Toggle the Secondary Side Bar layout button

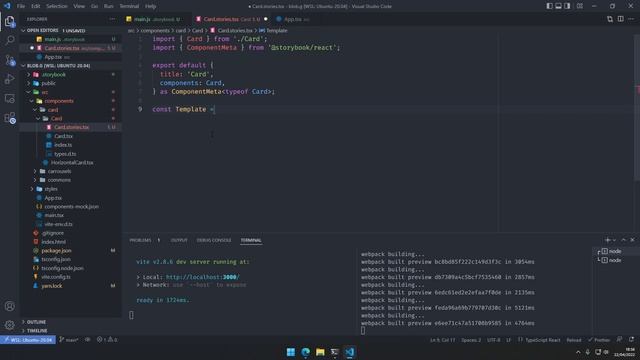coord(567,6)
